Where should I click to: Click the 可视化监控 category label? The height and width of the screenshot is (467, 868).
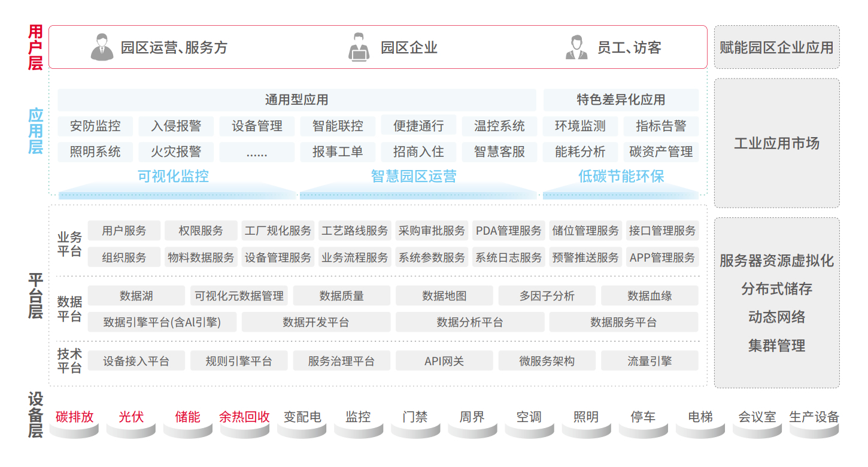174,177
